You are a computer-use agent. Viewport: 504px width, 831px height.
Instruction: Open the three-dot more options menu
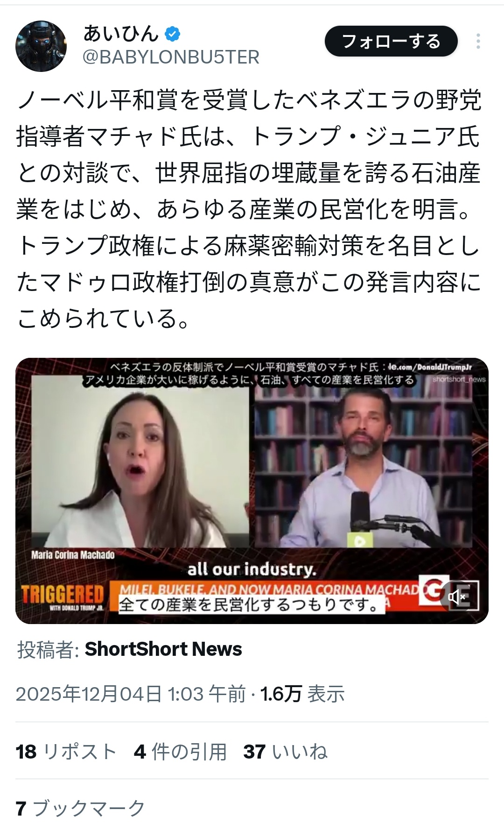(478, 42)
